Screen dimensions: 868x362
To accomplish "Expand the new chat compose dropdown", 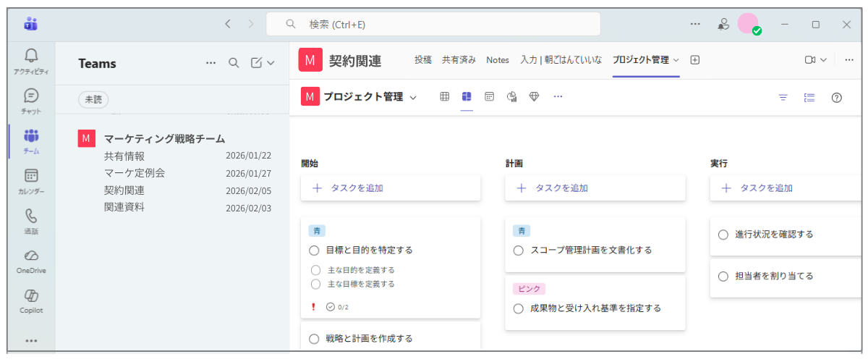I will 271,63.
